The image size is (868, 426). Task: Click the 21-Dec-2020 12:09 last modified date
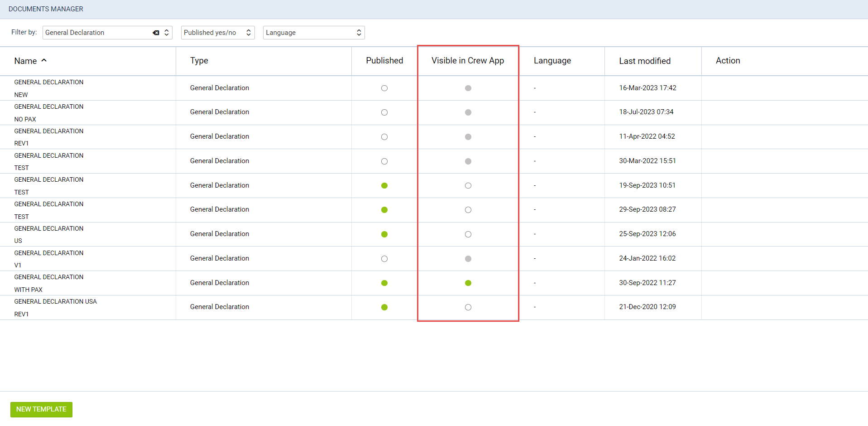(647, 307)
